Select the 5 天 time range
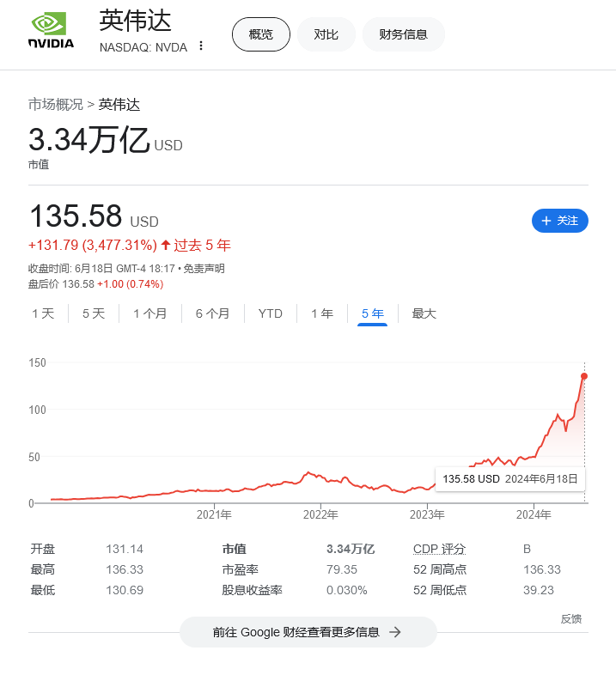 (x=94, y=313)
